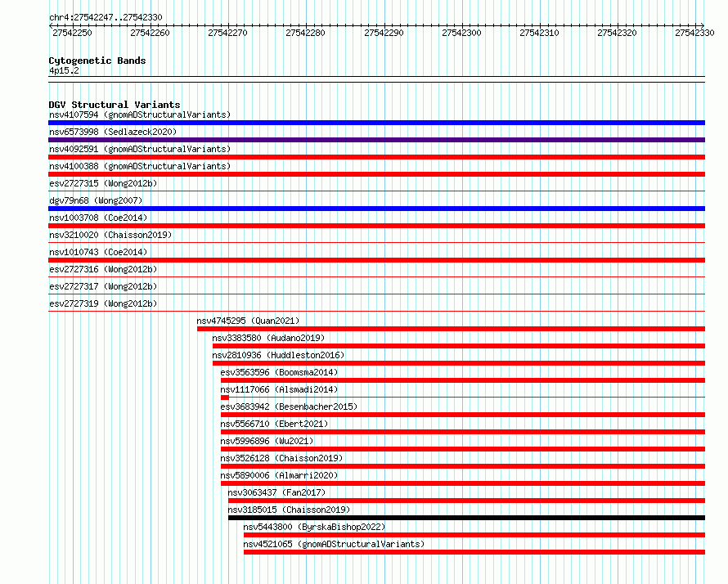The image size is (728, 584).
Task: Open nsv5443800 (ByrskaBishop2022) variant
Action: pyautogui.click(x=314, y=527)
